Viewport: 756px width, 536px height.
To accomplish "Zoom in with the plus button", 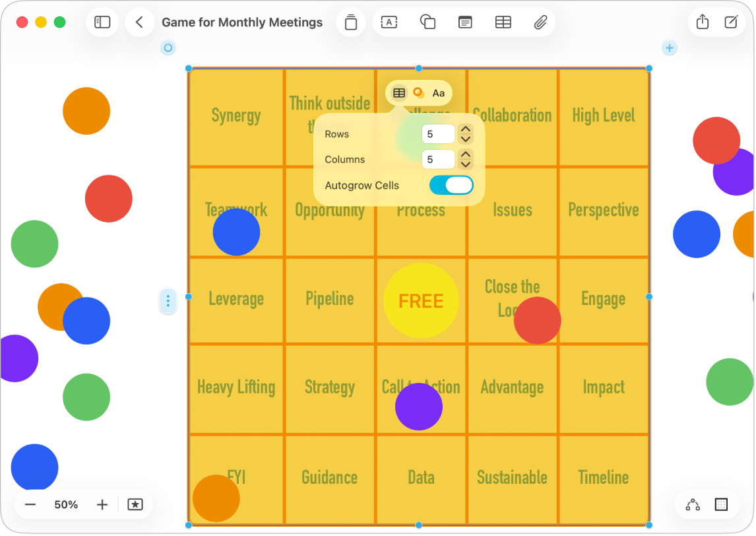I will (102, 504).
